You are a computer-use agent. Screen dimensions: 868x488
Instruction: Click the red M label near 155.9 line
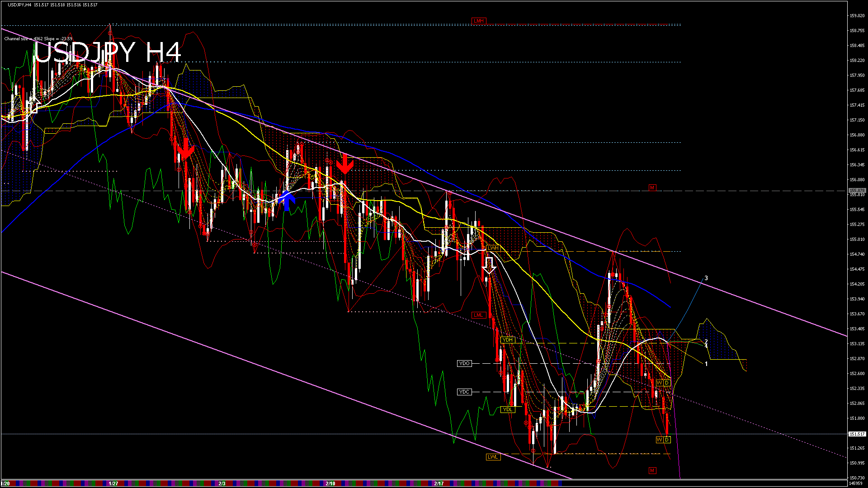click(x=652, y=188)
